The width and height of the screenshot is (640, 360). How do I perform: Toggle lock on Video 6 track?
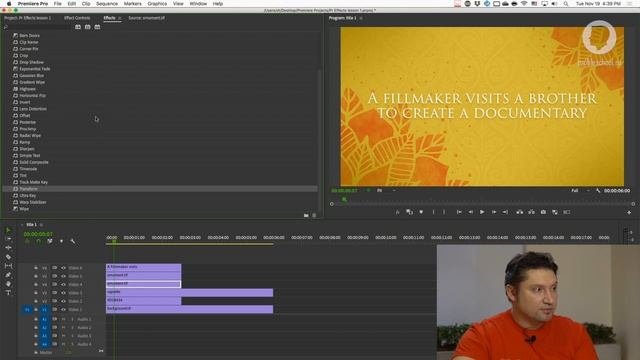click(36, 268)
